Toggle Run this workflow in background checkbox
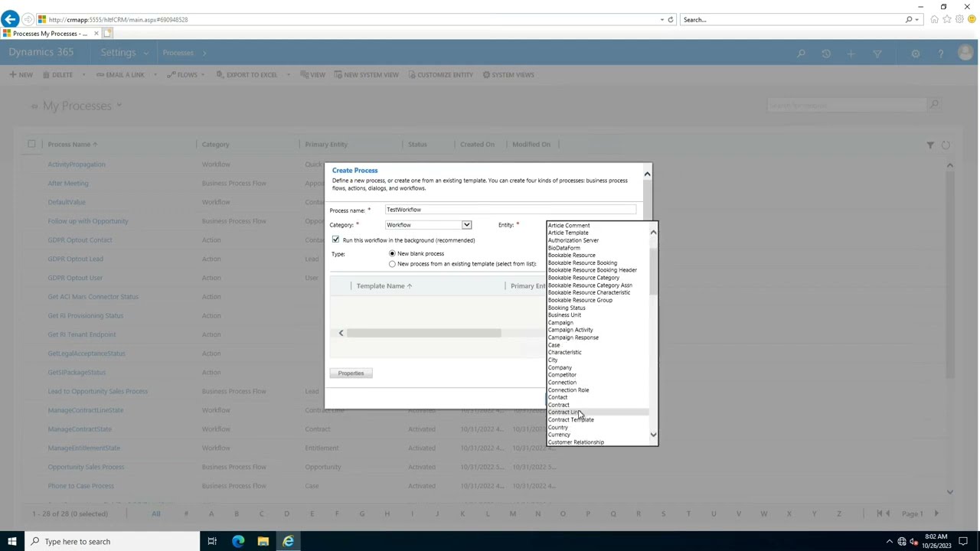 click(335, 240)
